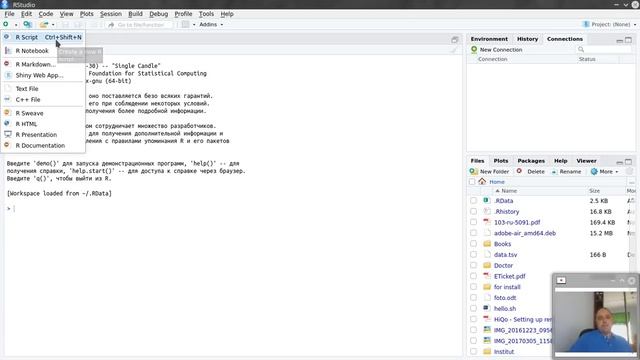This screenshot has width=640, height=360.
Task: Check the box next to .RData
Action: 473,201
